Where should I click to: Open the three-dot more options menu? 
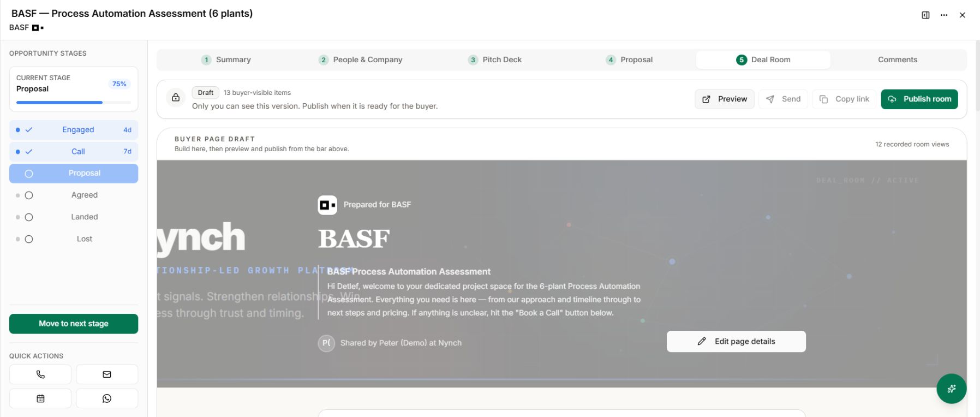pyautogui.click(x=944, y=15)
